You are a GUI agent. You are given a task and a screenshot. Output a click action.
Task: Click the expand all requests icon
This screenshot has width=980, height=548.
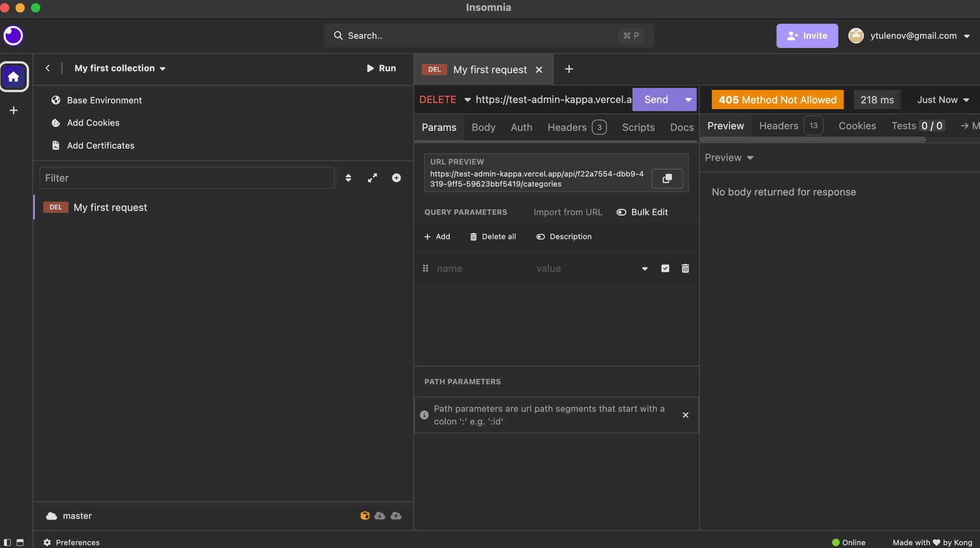click(373, 178)
